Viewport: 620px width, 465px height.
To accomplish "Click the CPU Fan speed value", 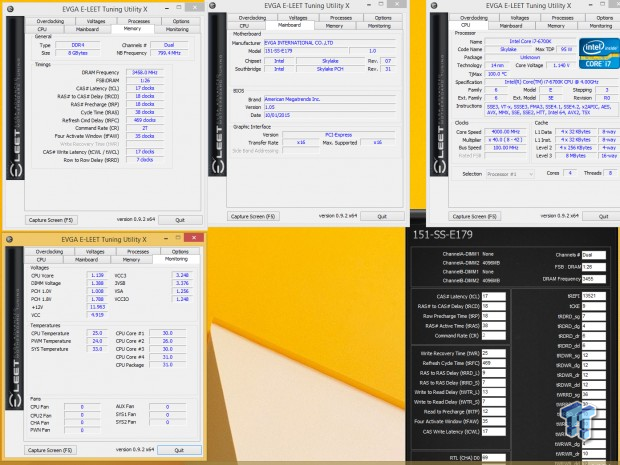I will click(x=82, y=407).
